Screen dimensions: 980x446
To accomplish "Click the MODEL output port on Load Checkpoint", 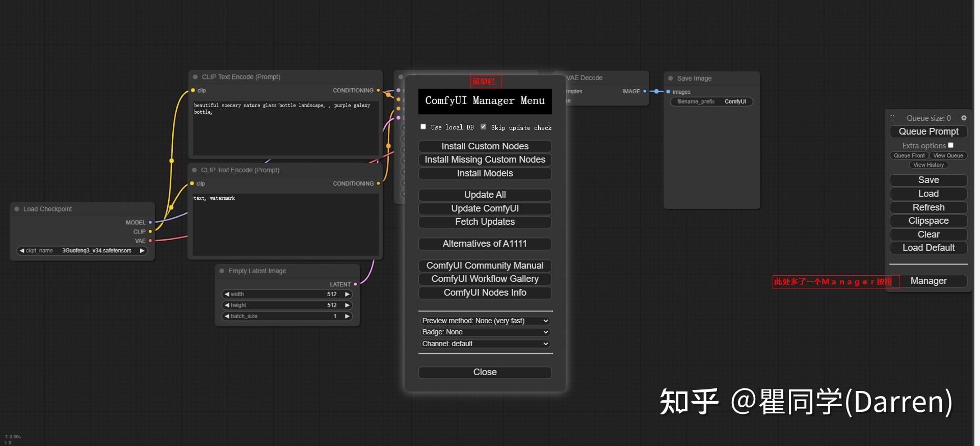I will 150,222.
